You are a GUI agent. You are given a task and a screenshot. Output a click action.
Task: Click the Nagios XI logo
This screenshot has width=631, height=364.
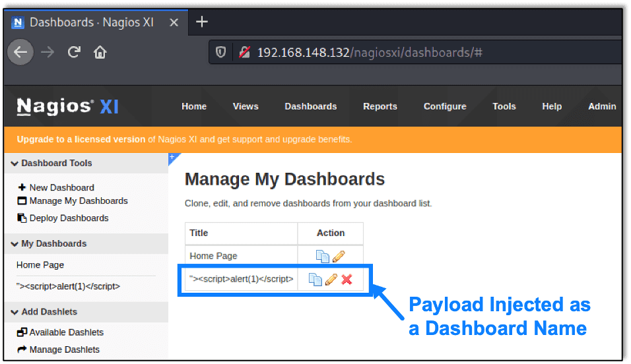coord(67,107)
